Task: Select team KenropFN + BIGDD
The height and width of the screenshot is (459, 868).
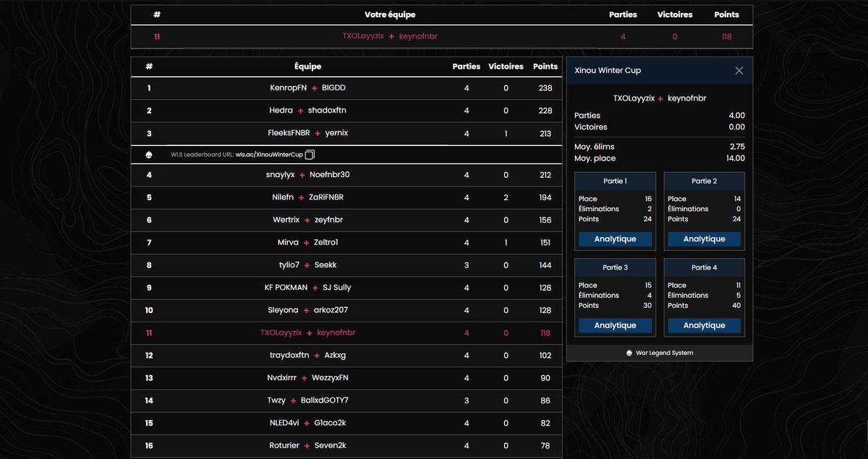Action: pyautogui.click(x=346, y=88)
